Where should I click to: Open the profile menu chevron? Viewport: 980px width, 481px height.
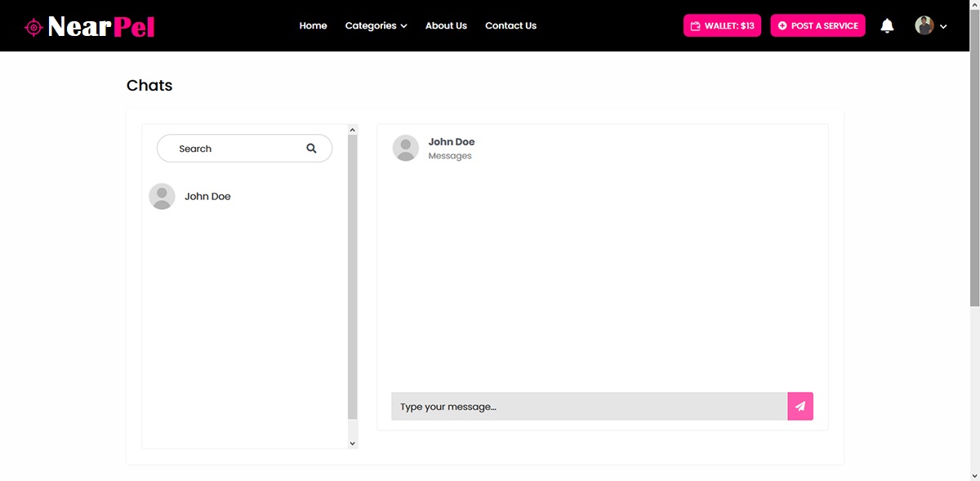coord(944,27)
